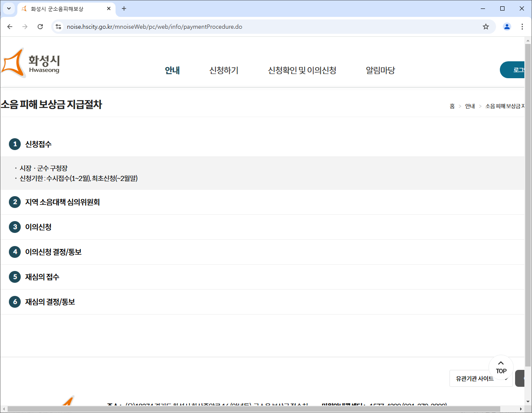Expand the 이의신청 section
532x413 pixels.
pos(38,227)
